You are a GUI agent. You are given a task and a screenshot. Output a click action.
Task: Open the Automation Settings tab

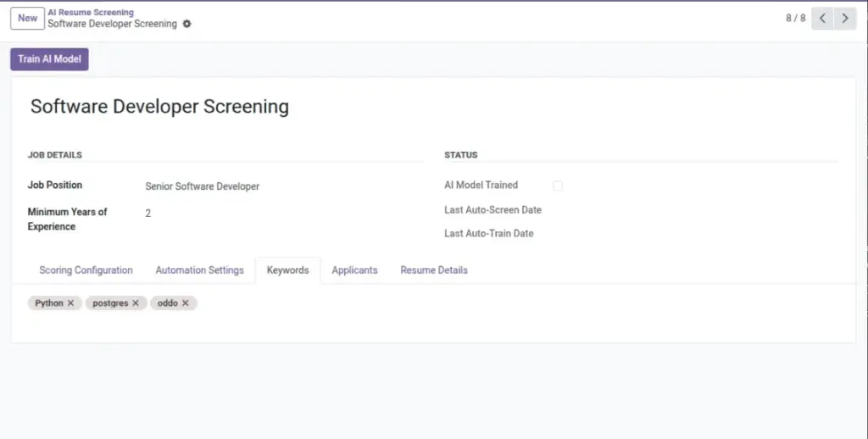(x=199, y=270)
